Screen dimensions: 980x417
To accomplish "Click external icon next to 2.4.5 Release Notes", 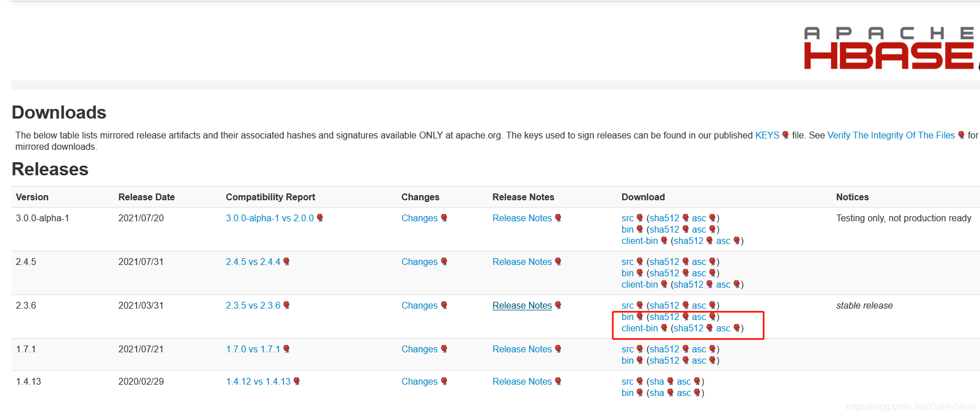I will [x=558, y=262].
